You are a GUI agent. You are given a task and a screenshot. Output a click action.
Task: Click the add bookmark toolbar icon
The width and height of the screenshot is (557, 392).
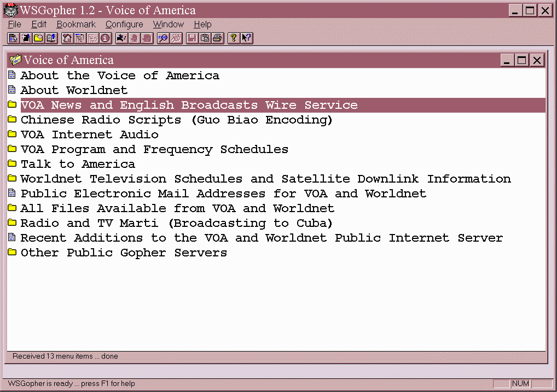26,38
